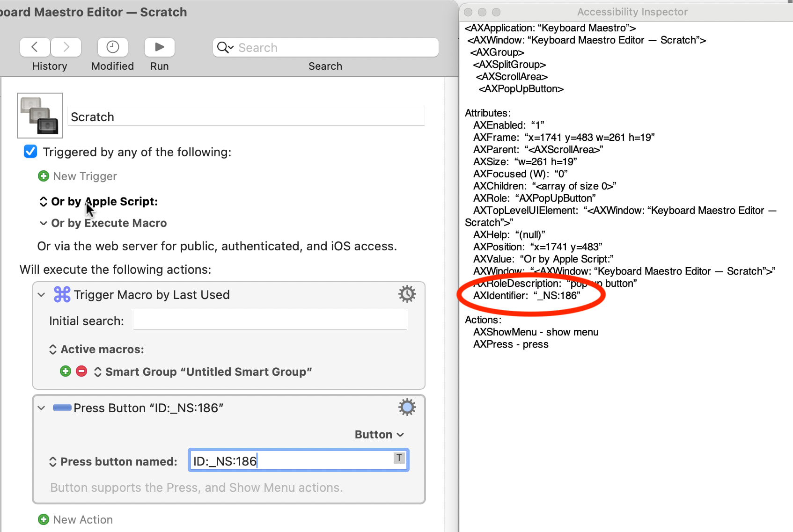793x532 pixels.
Task: Click the AXPosition attribute line
Action: click(x=538, y=247)
